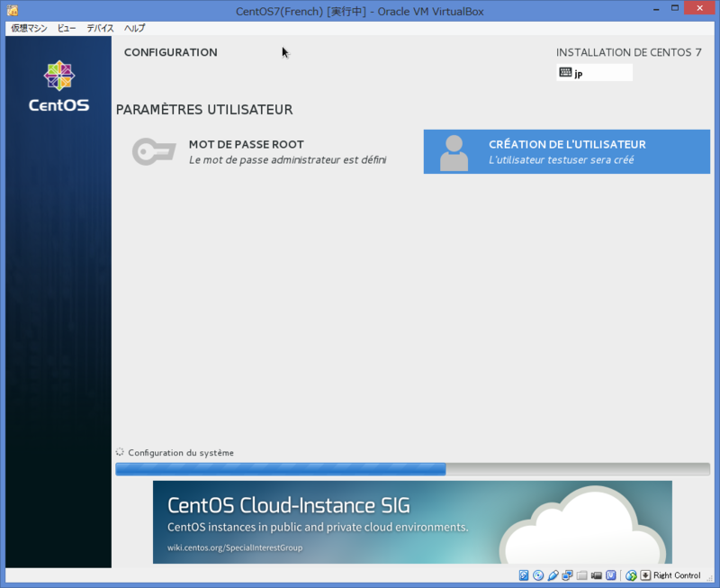
Task: Open the jp keyboard layout selector
Action: (x=594, y=71)
